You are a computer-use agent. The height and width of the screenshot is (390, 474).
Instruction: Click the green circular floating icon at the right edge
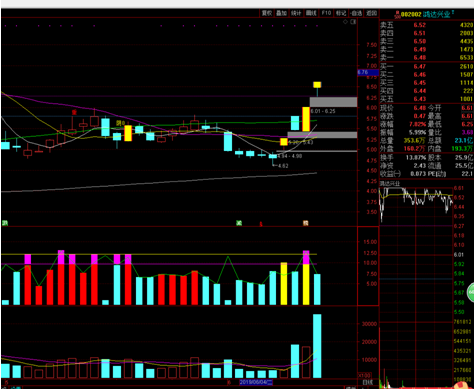(x=471, y=292)
